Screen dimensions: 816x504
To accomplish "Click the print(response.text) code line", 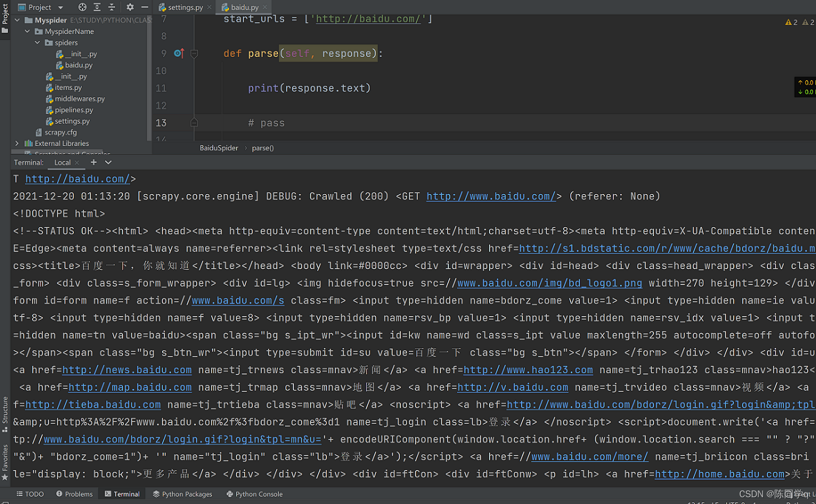I will (x=309, y=88).
